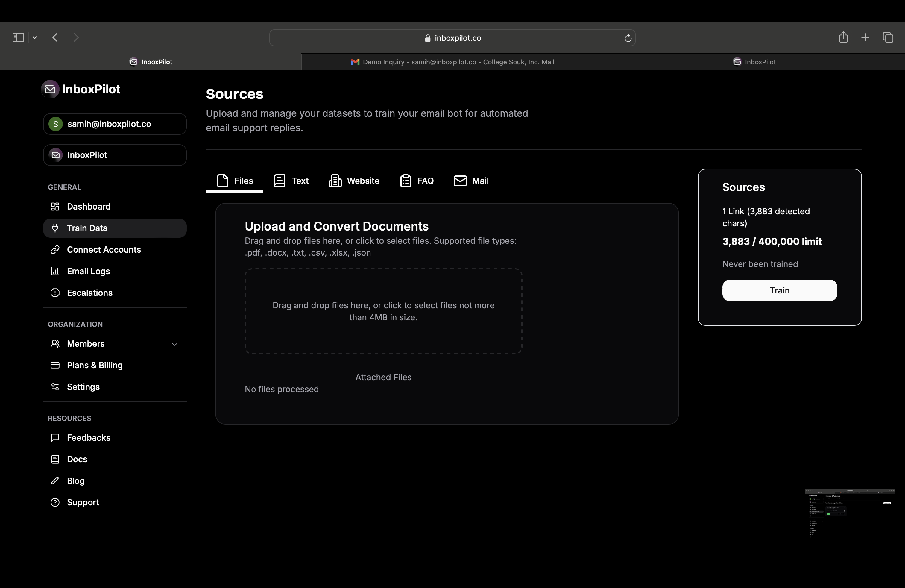Switch to the Website tab
The image size is (905, 588).
click(x=363, y=180)
